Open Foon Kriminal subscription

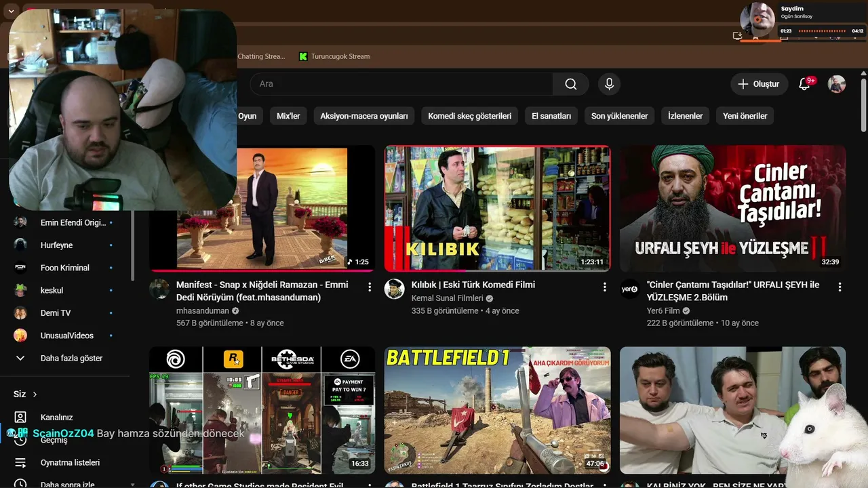pyautogui.click(x=64, y=268)
